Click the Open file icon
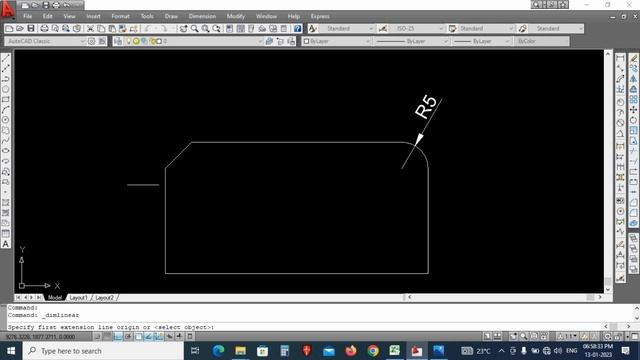The image size is (640, 360). point(20,29)
